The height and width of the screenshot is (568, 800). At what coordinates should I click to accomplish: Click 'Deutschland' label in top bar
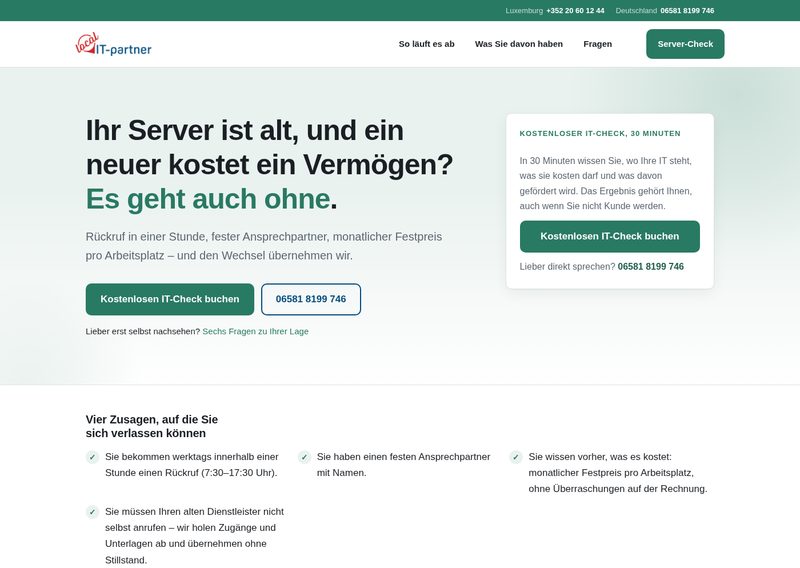636,11
